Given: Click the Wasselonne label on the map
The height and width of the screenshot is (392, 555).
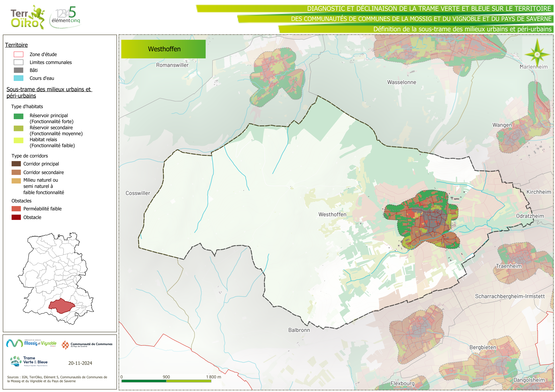Looking at the screenshot, I should point(401,82).
